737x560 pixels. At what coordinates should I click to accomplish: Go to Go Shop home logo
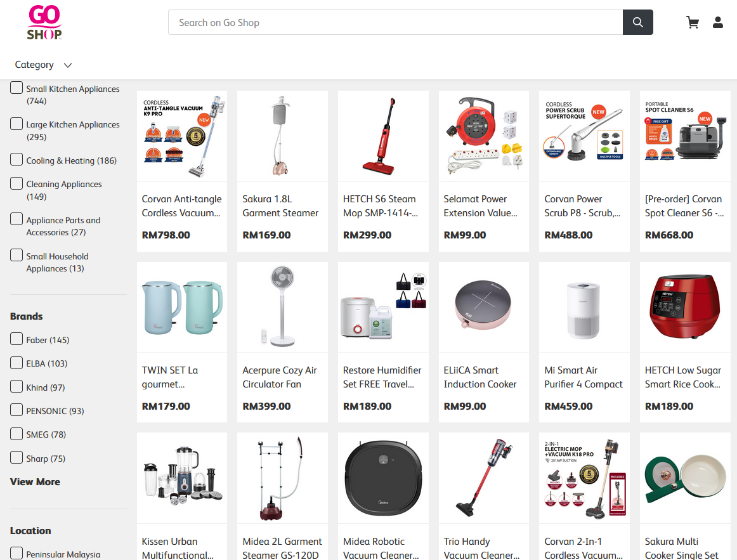(x=44, y=23)
